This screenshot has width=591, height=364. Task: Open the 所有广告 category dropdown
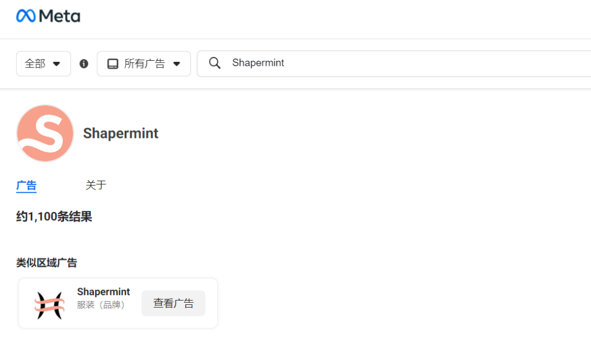coord(144,63)
